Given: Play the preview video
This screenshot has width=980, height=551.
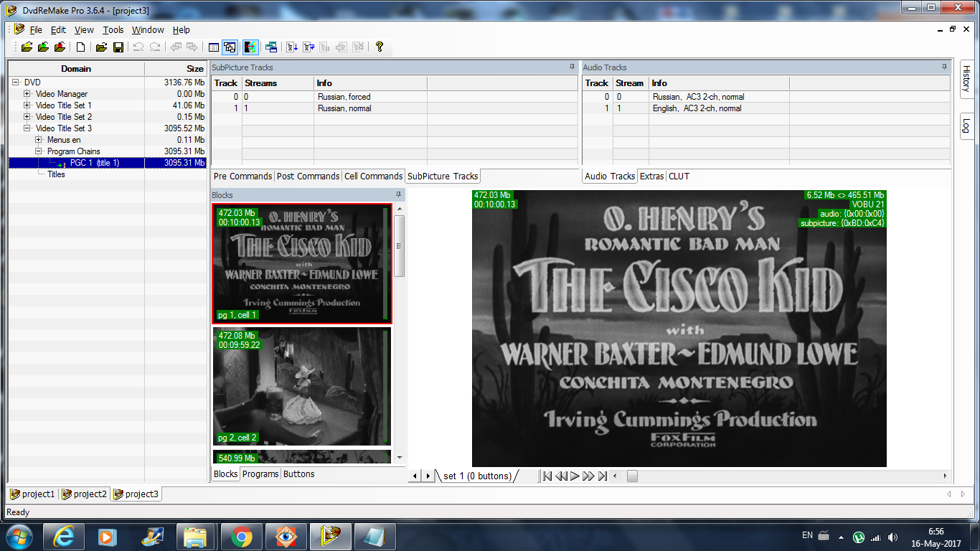Looking at the screenshot, I should click(575, 476).
